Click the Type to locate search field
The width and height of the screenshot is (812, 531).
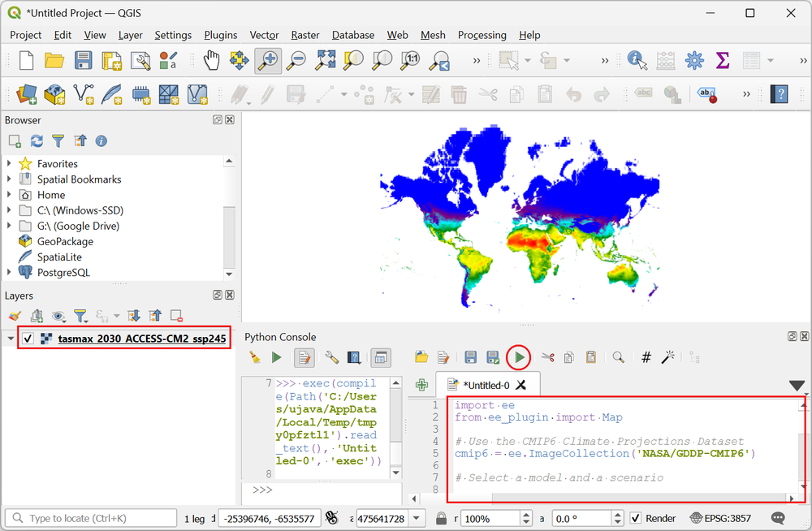(91, 519)
